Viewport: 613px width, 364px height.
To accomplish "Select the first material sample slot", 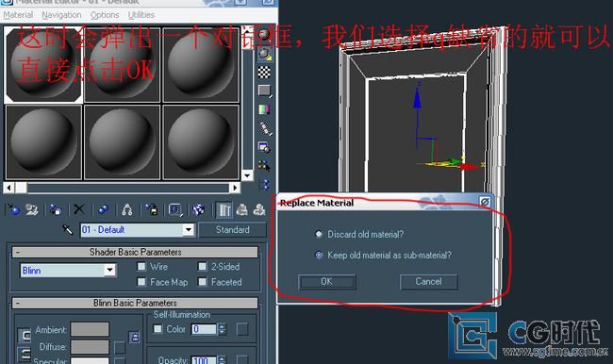I will [43, 65].
